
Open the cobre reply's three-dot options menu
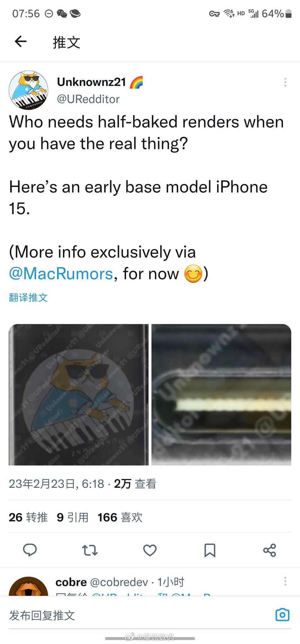click(285, 581)
